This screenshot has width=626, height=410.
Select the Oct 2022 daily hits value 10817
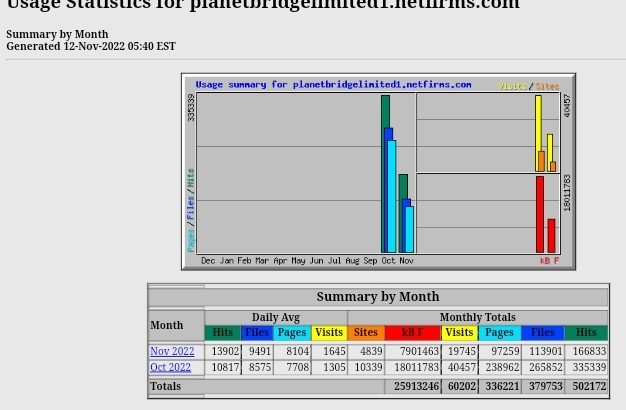tap(223, 367)
